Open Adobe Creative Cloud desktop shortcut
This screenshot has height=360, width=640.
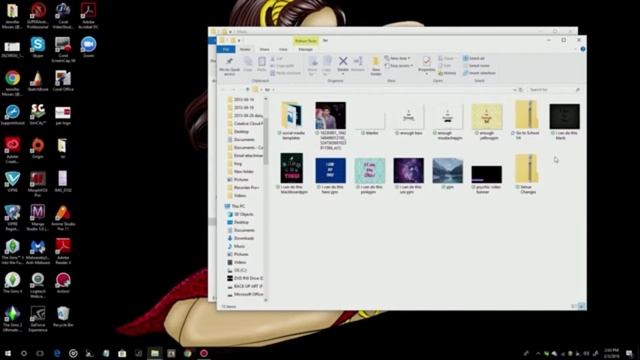point(12,150)
